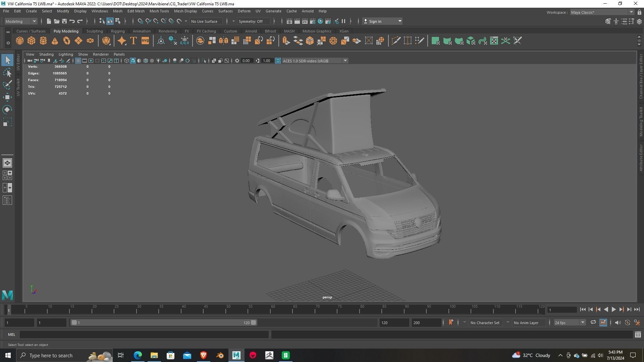Screen dimensions: 644x362
Task: Toggle smooth shade all in viewport
Action: pos(133,61)
